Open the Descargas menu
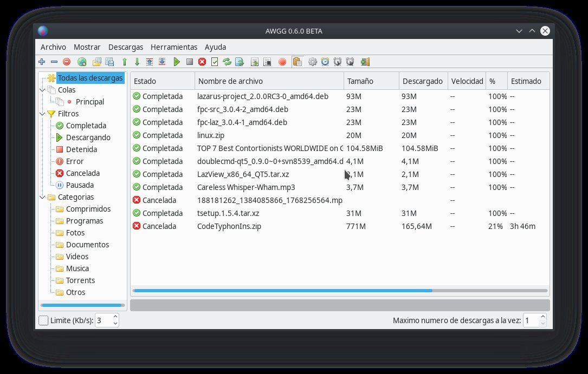This screenshot has height=374, width=588. [x=126, y=47]
